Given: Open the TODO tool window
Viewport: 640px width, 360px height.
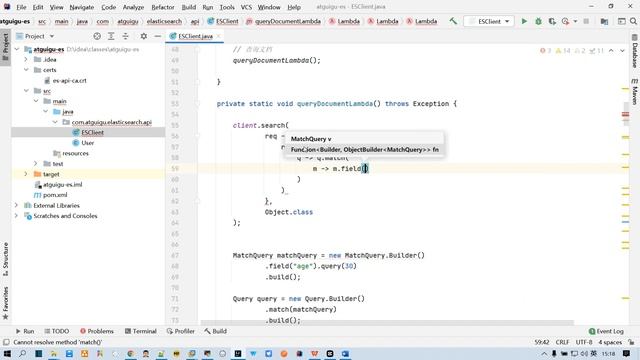Looking at the screenshot, I should pyautogui.click(x=57, y=331).
